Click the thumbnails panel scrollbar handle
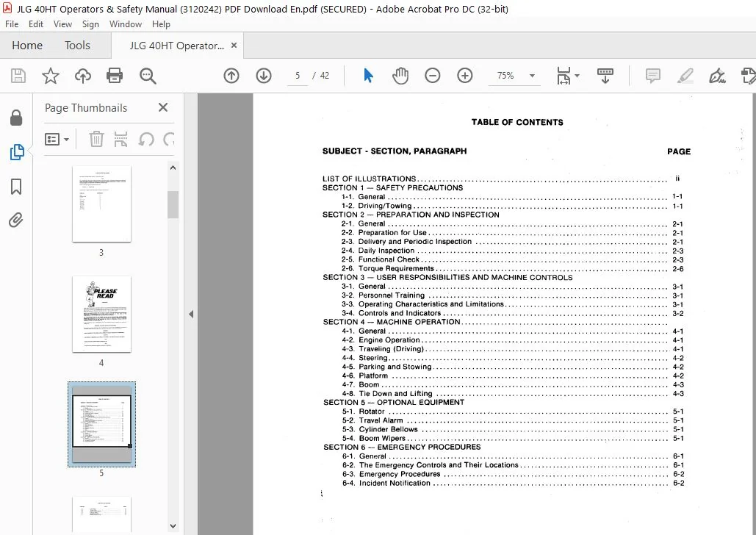756x535 pixels. 173,204
